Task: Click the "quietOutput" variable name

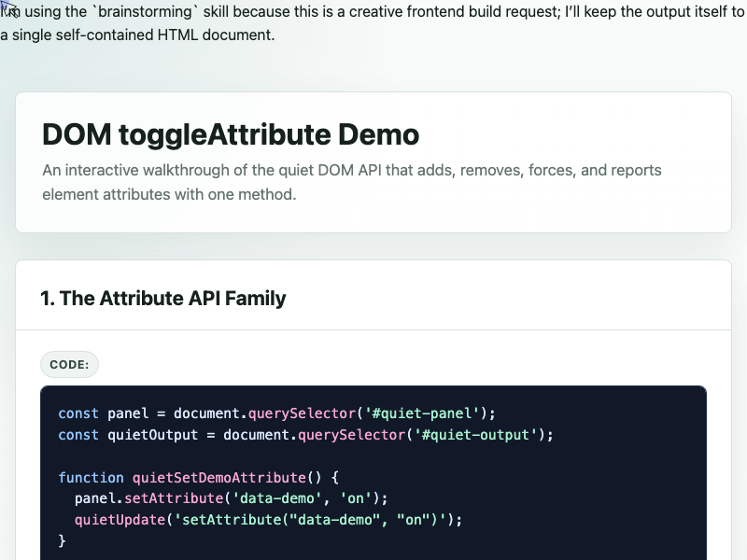Action: [153, 435]
